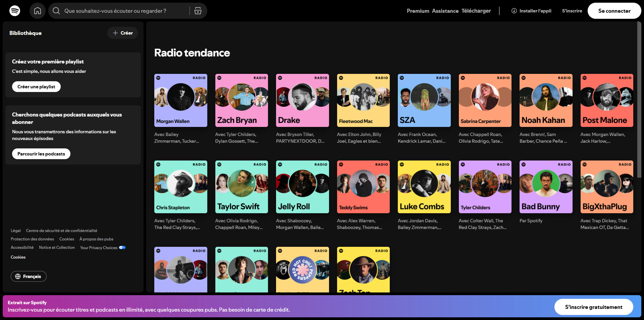Click the search magnifier icon
This screenshot has height=320, width=644.
56,11
